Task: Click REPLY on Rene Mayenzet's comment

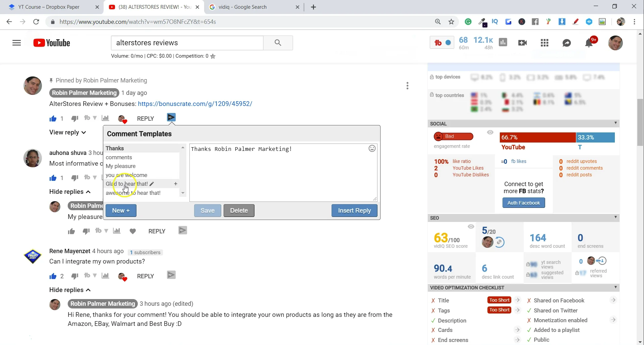Action: click(x=145, y=276)
